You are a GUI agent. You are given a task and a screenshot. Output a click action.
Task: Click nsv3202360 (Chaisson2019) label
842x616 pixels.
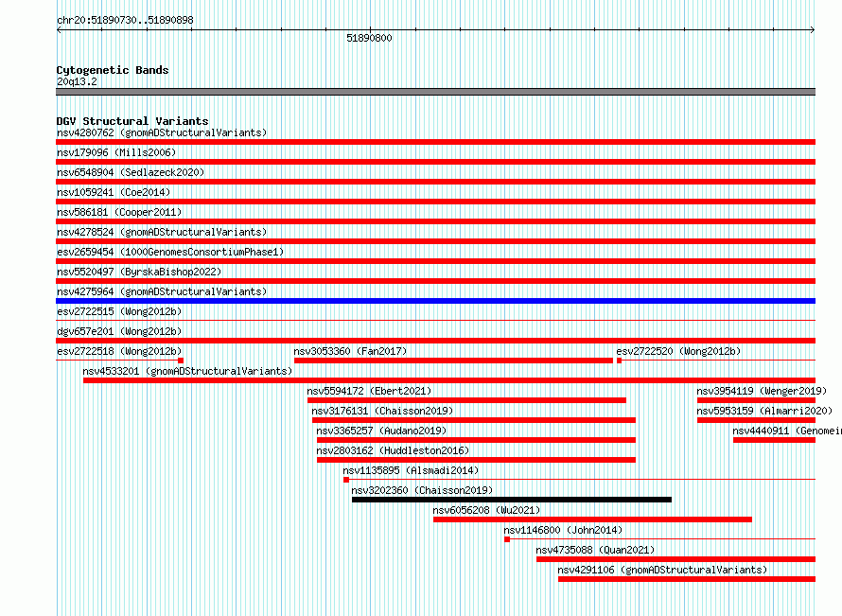[x=422, y=490]
